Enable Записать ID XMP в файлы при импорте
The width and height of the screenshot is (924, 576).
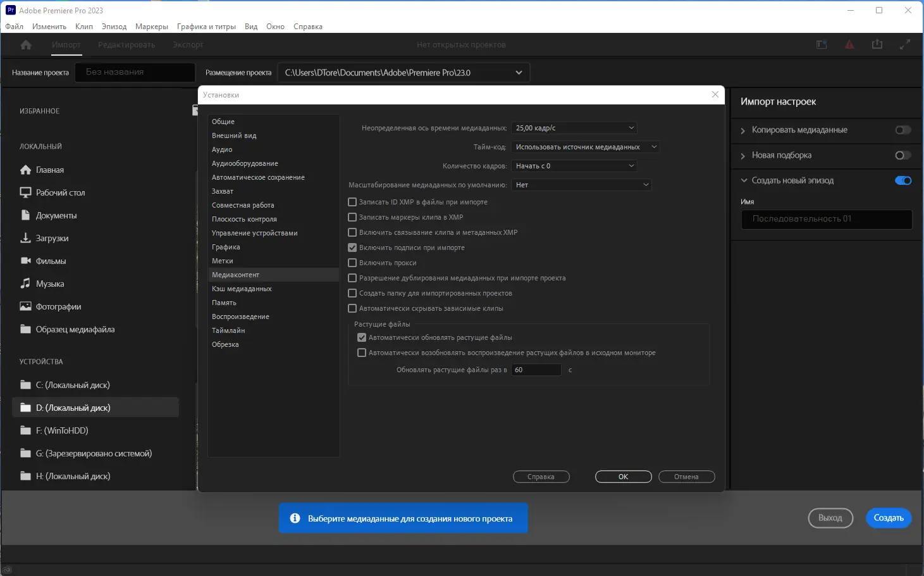tap(352, 202)
